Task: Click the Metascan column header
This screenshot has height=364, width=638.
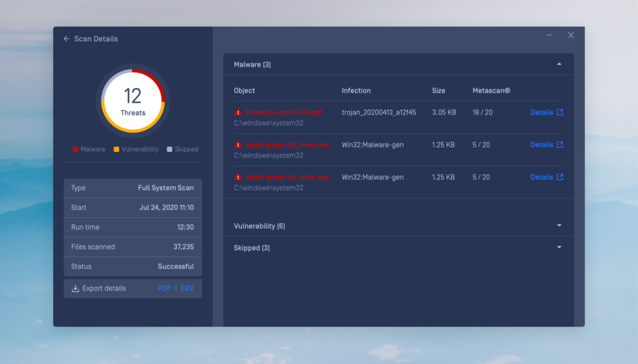Action: [x=491, y=91]
